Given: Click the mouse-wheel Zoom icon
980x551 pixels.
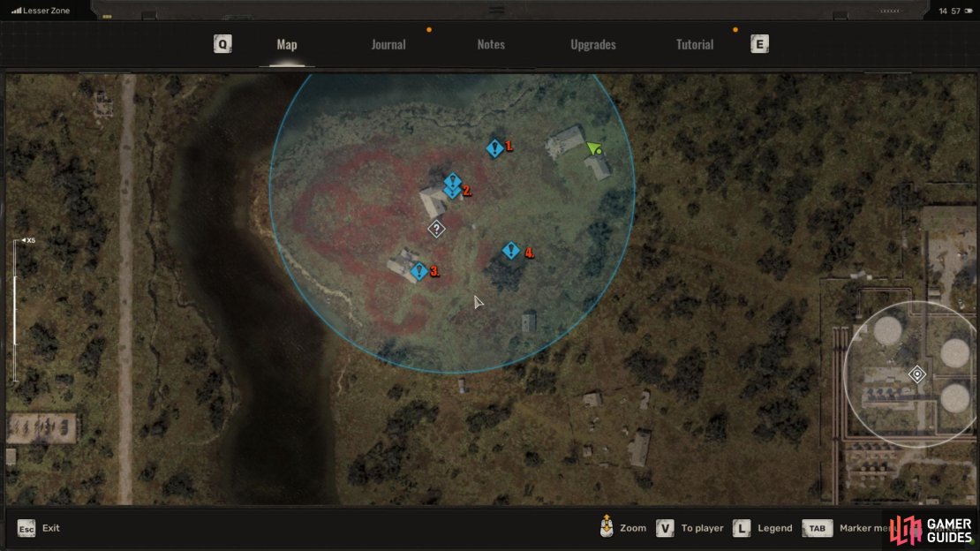Looking at the screenshot, I should coord(607,526).
